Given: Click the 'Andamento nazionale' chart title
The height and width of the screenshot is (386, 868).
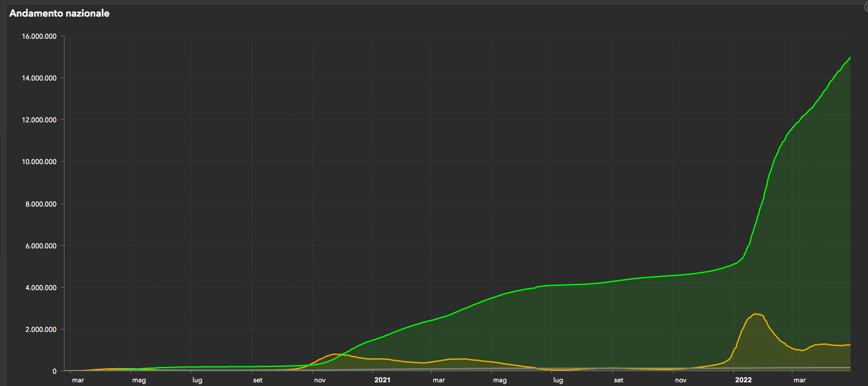Looking at the screenshot, I should point(60,13).
